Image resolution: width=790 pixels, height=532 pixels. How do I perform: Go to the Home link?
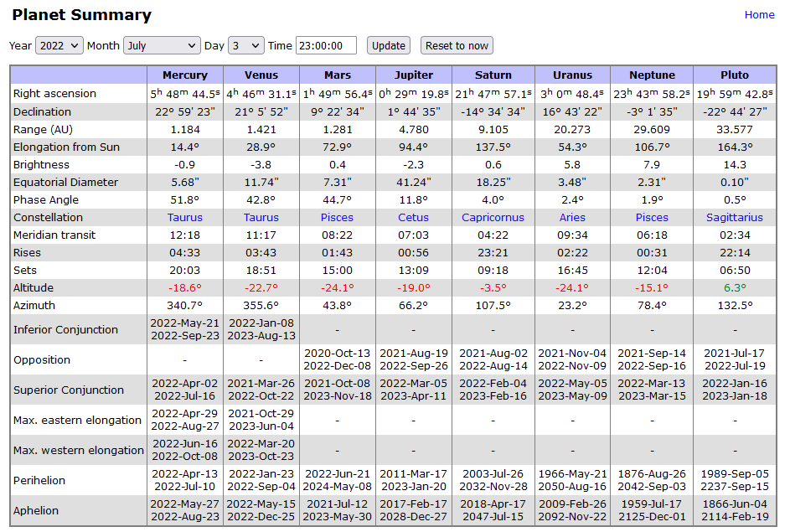759,14
